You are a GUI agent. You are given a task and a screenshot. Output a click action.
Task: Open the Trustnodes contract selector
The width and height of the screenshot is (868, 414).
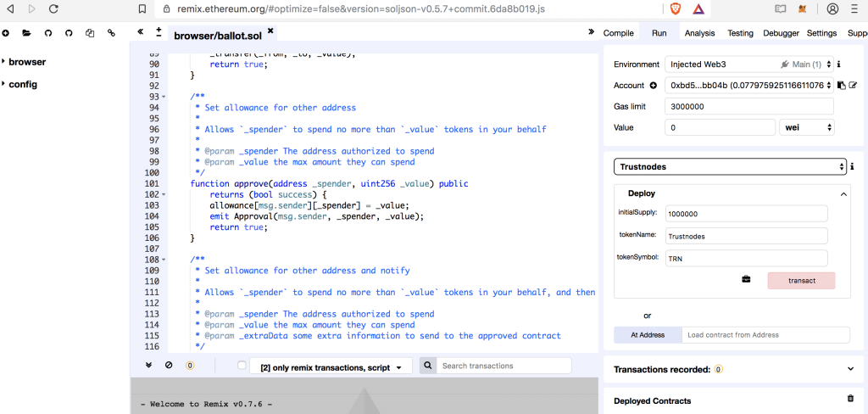pos(730,167)
